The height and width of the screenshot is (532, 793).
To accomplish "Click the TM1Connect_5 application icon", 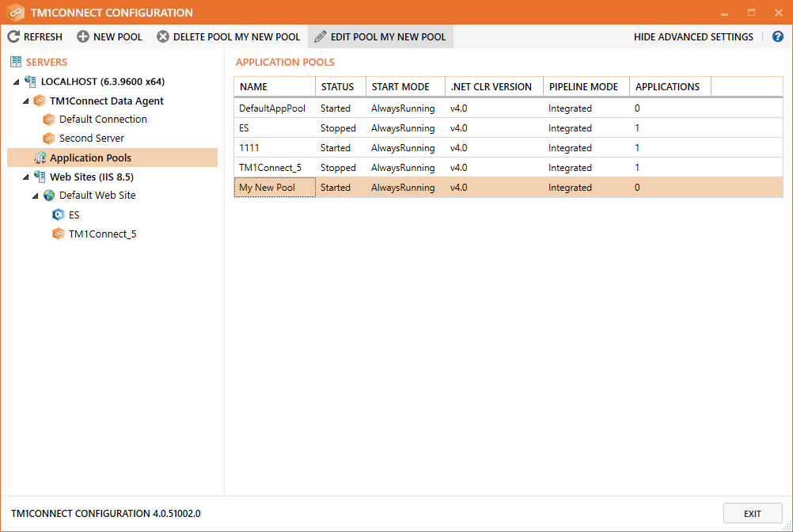I will pos(59,234).
